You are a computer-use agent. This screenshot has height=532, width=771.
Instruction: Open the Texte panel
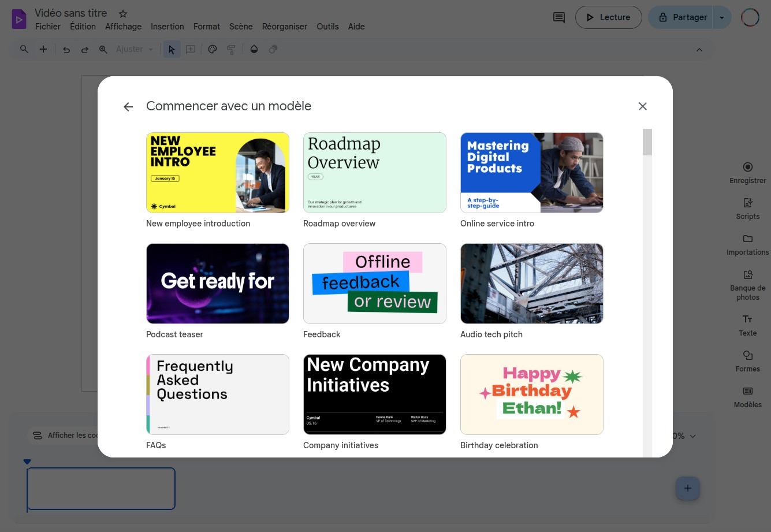coord(747,325)
